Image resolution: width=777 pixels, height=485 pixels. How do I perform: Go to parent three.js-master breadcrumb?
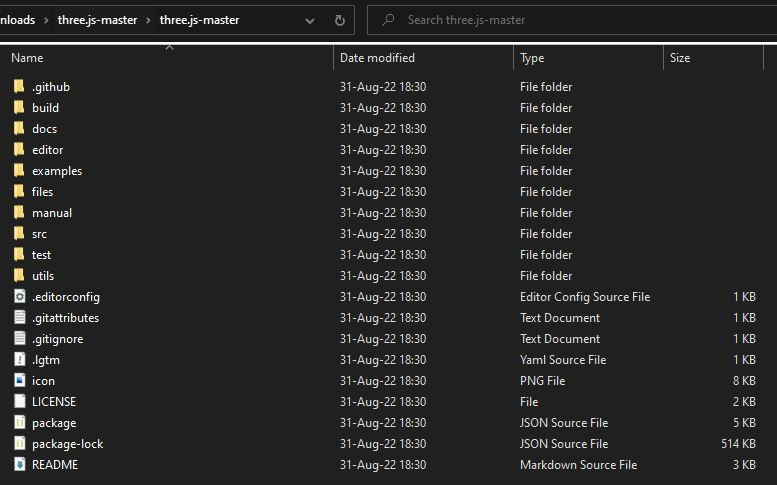point(98,20)
